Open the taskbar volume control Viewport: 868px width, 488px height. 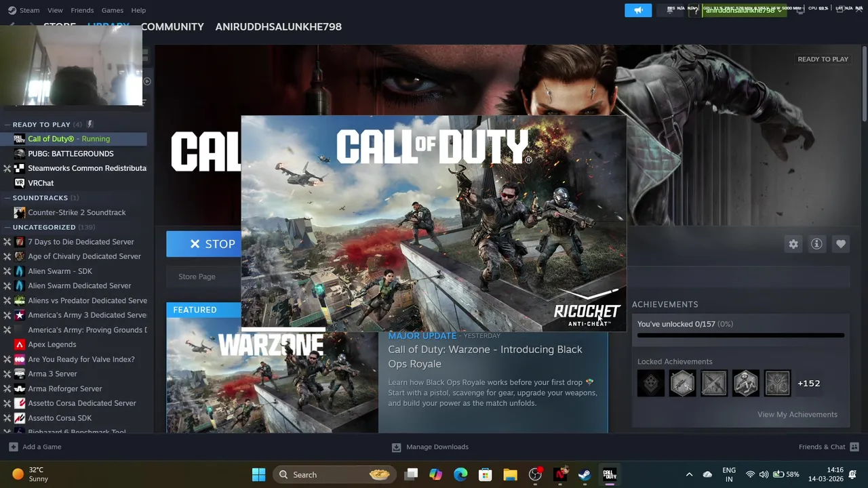(x=764, y=474)
